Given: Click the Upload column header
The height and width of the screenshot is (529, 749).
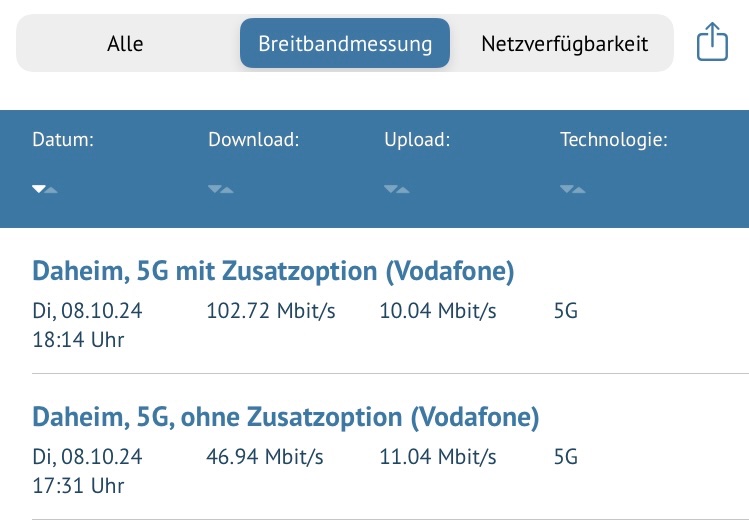Looking at the screenshot, I should [417, 140].
